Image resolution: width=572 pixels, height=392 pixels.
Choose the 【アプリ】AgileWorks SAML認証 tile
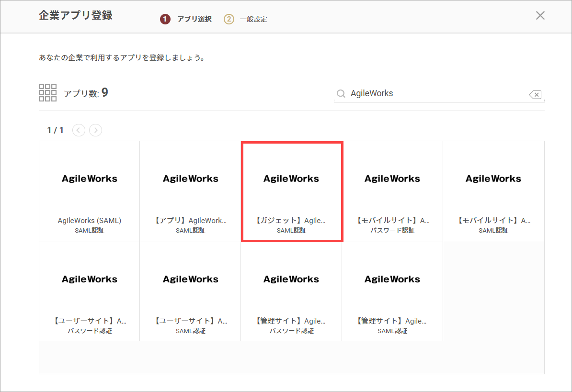(190, 191)
